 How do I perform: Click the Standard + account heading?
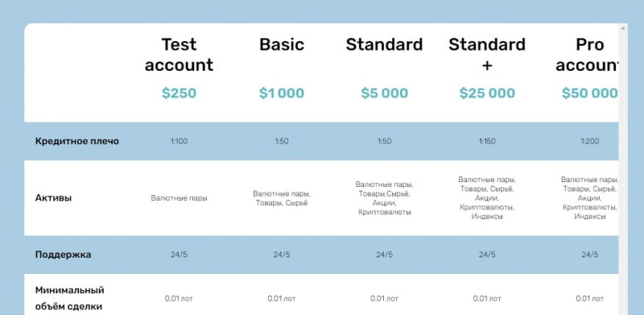[x=487, y=55]
